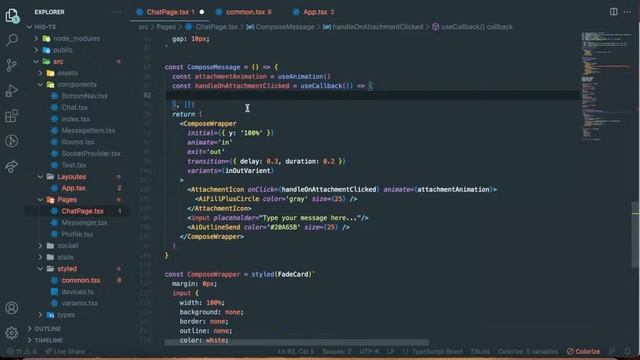
Task: Click the errors and warnings status indicator
Action: pos(22,351)
